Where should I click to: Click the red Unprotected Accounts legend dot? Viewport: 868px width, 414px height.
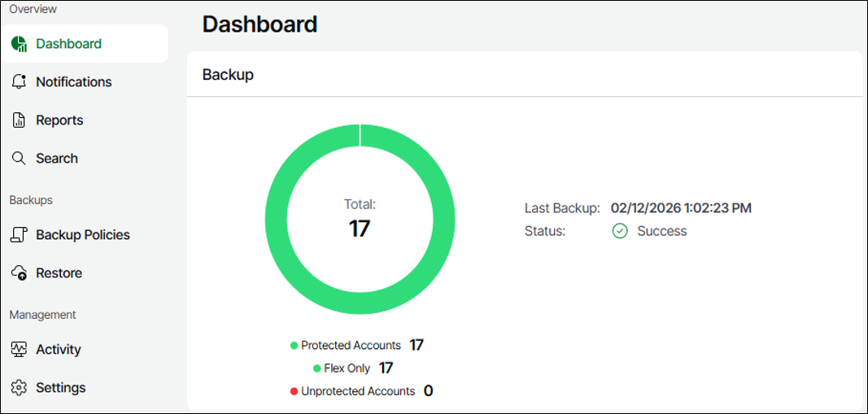pos(294,391)
